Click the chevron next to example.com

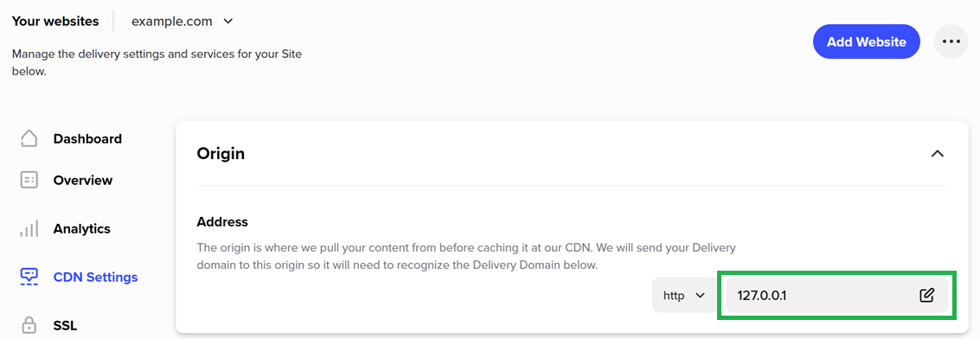point(228,22)
